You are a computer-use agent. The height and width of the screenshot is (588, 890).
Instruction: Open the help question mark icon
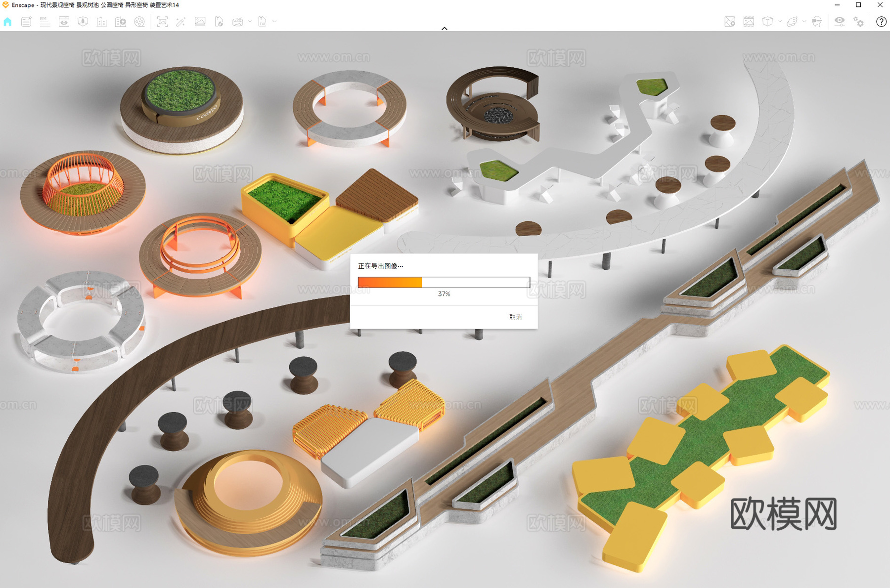pos(881,22)
